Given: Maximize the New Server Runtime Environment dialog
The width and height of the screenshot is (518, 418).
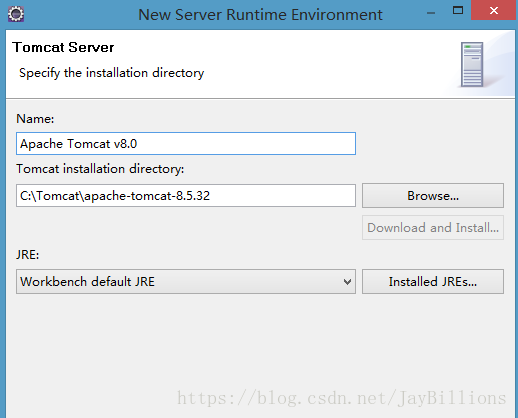Looking at the screenshot, I should 458,10.
